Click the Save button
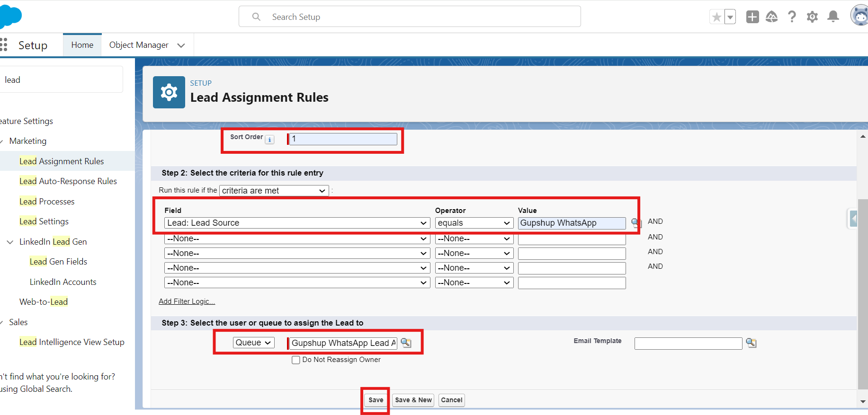The height and width of the screenshot is (415, 868). (x=376, y=400)
